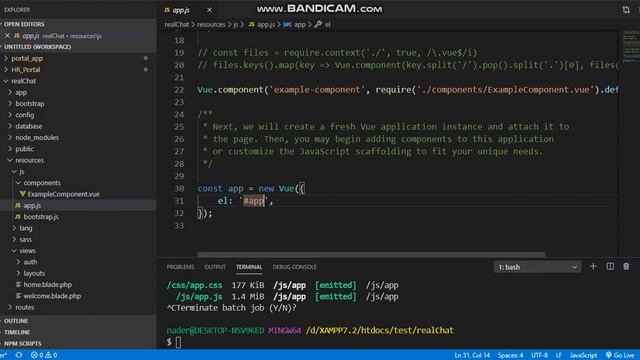The width and height of the screenshot is (640, 360).
Task: Select the app.js editor tab
Action: tap(181, 10)
